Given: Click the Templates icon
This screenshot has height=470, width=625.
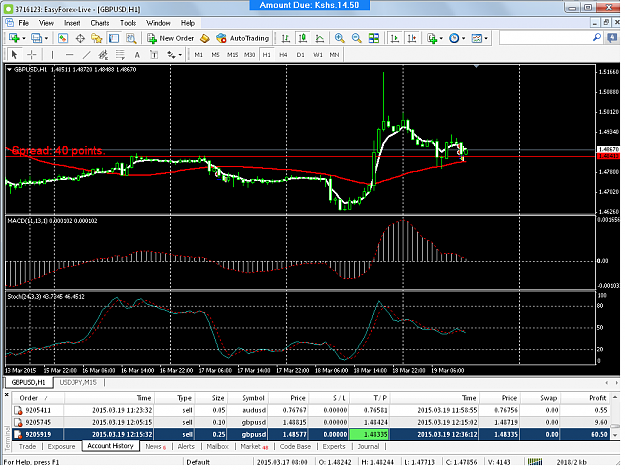Looking at the screenshot, I should click(x=476, y=38).
